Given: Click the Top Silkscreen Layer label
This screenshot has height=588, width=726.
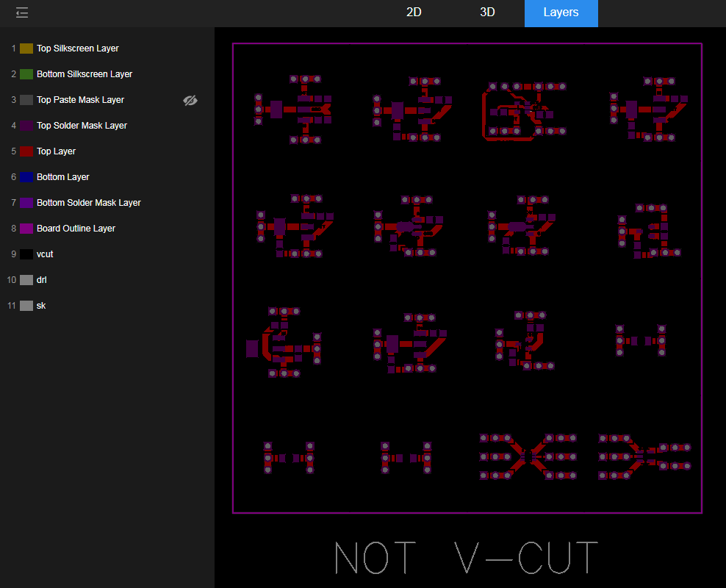Looking at the screenshot, I should pos(77,49).
